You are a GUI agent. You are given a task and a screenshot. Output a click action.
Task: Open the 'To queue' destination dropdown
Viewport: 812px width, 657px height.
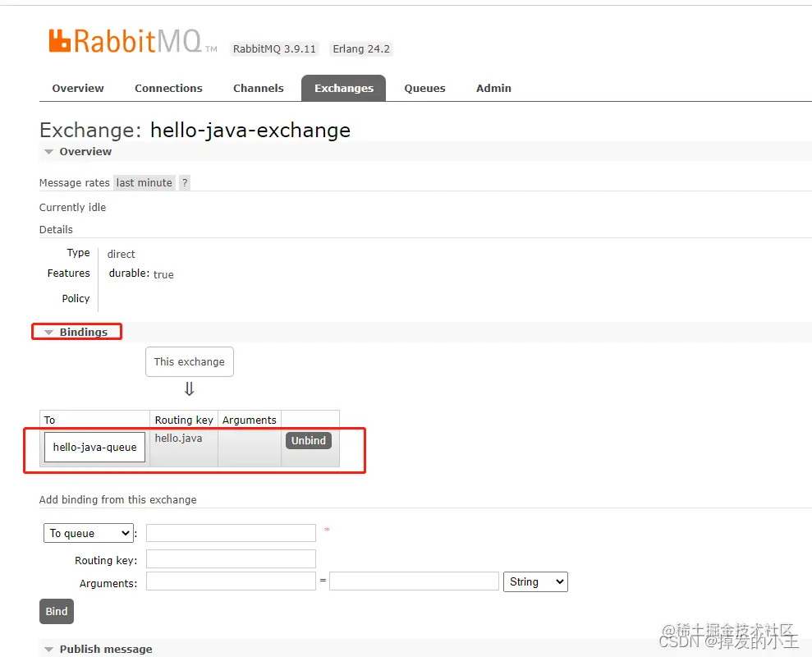(89, 533)
